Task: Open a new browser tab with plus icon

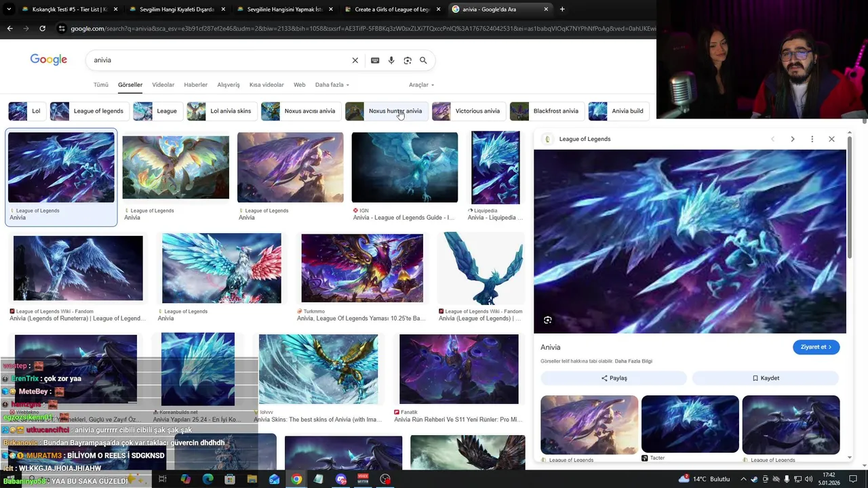Action: coord(562,9)
